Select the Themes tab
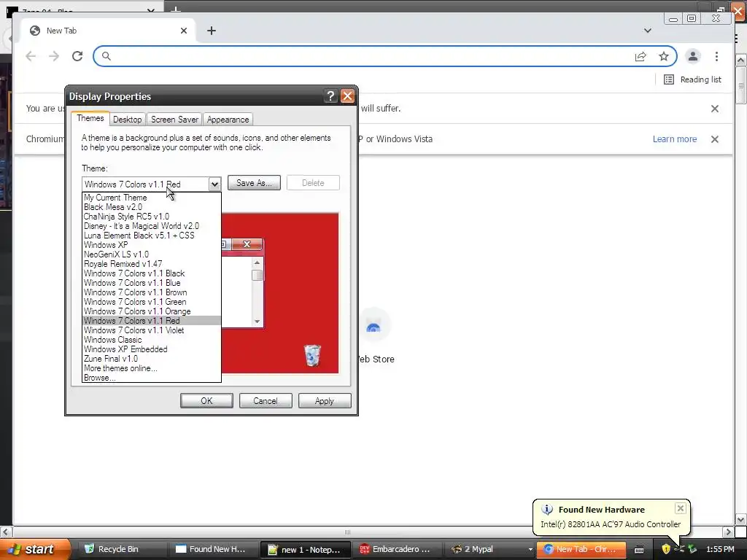This screenshot has height=560, width=747. click(x=90, y=118)
